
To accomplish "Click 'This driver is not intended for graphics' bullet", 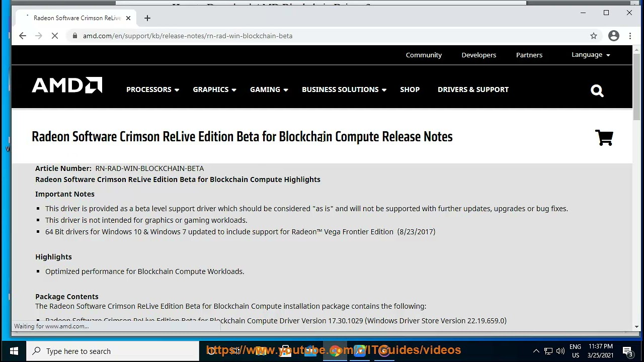I will tap(146, 220).
